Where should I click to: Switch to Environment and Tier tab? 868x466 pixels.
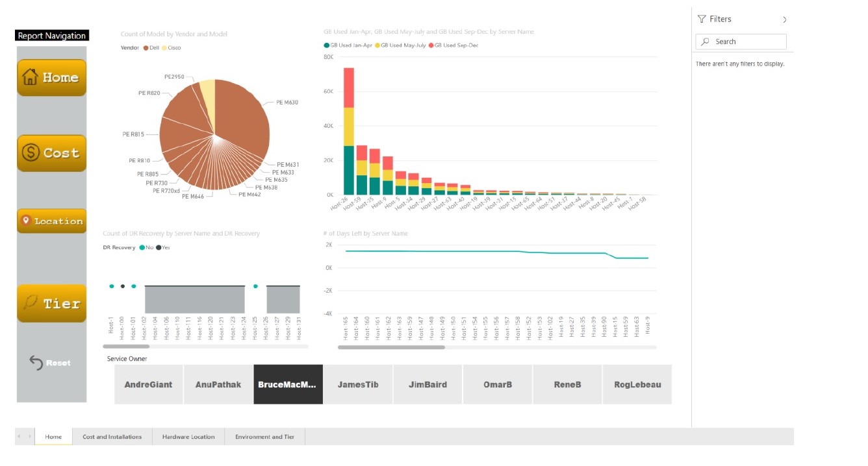(x=264, y=437)
